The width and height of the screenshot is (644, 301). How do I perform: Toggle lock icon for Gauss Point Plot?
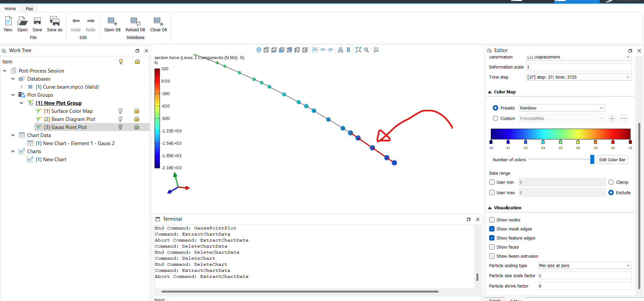(137, 127)
